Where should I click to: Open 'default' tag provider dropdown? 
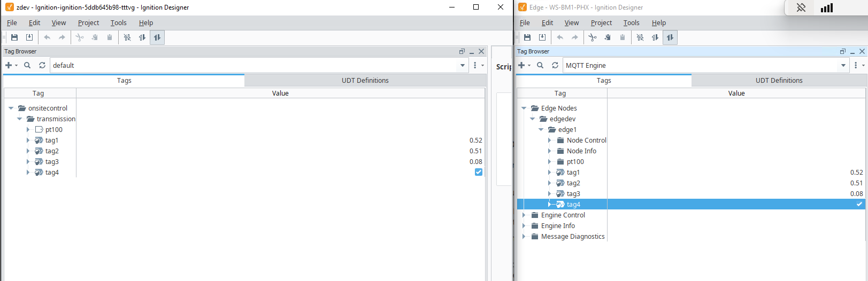[x=463, y=65]
